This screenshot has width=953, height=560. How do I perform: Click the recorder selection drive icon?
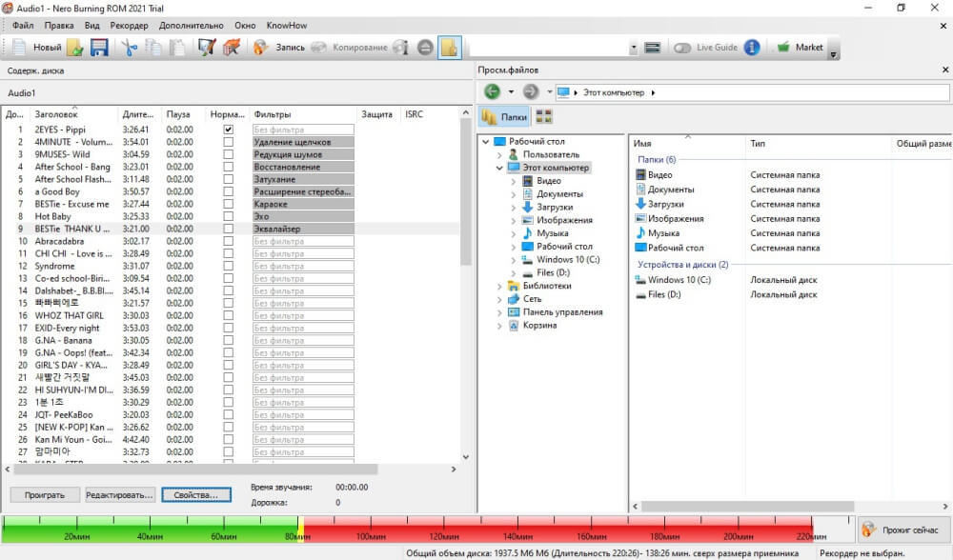pos(652,48)
